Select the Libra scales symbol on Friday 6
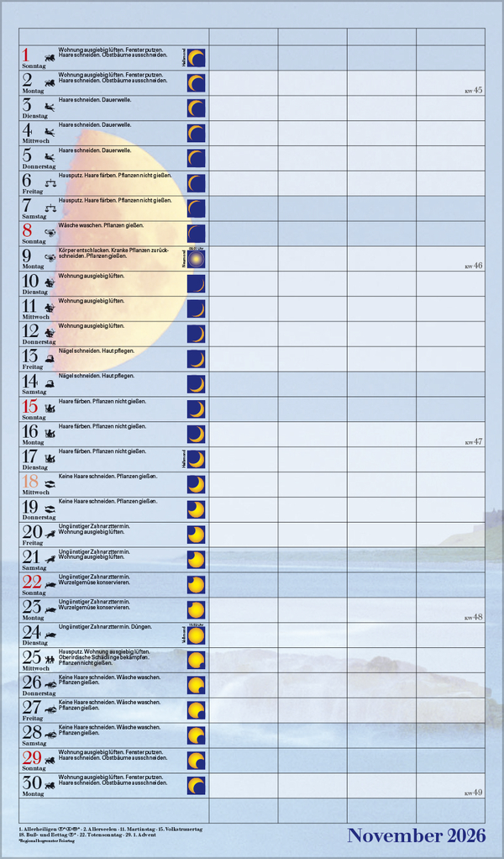Viewport: 504px width, 859px height. (50, 181)
